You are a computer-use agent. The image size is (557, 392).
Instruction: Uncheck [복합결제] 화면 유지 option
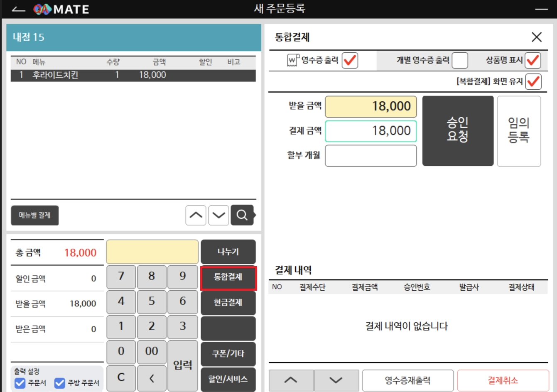click(533, 81)
